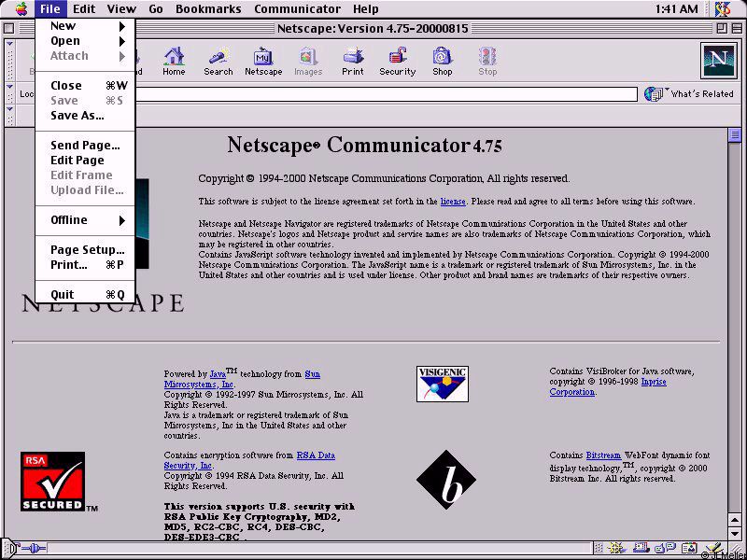The image size is (747, 560).
Task: Click the window zoom box in title bar
Action: click(x=721, y=29)
